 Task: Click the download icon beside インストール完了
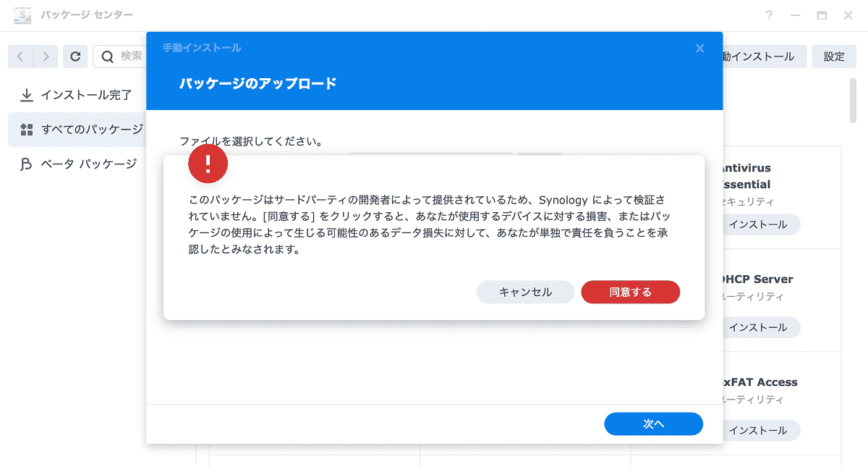pyautogui.click(x=27, y=95)
